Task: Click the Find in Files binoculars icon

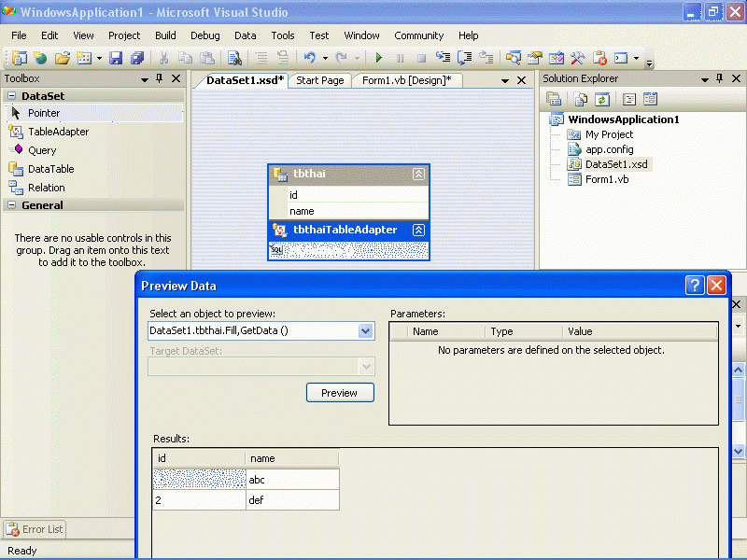Action: [234, 58]
